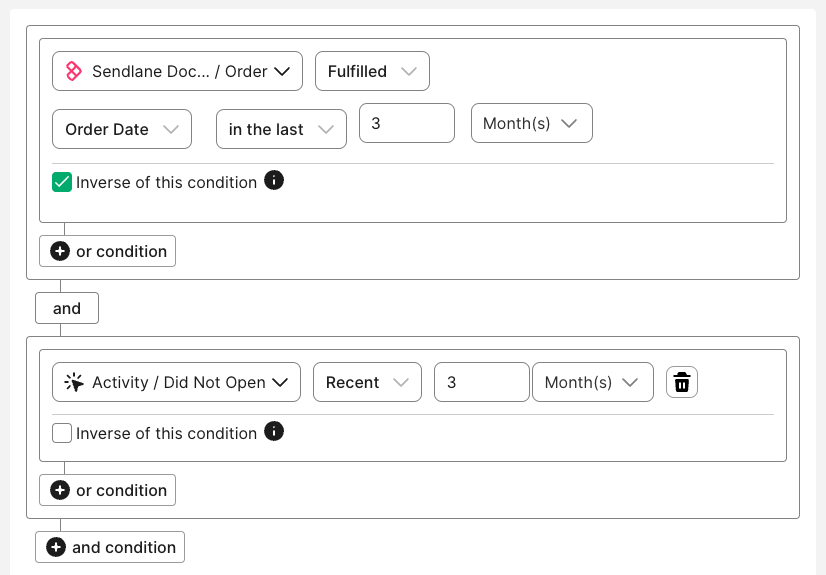Open the Order Date field dropdown
The image size is (826, 575).
121,129
